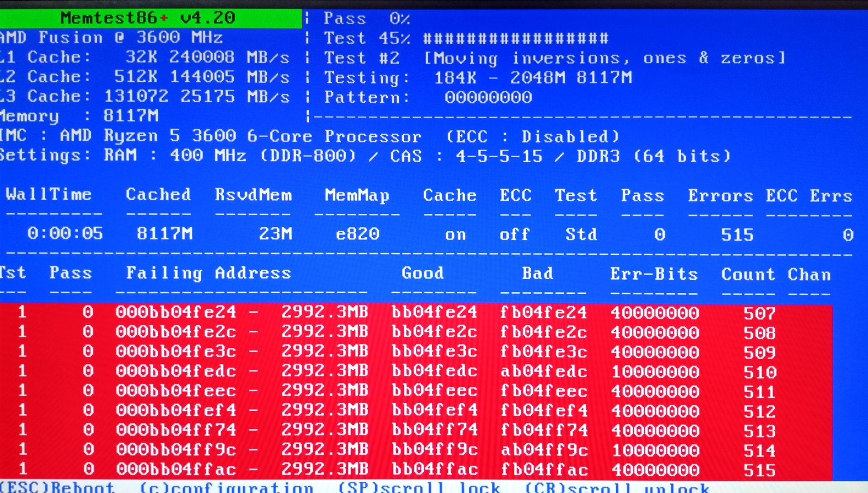Click bad value ab04ff9c
This screenshot has height=493, width=868.
pyautogui.click(x=544, y=450)
